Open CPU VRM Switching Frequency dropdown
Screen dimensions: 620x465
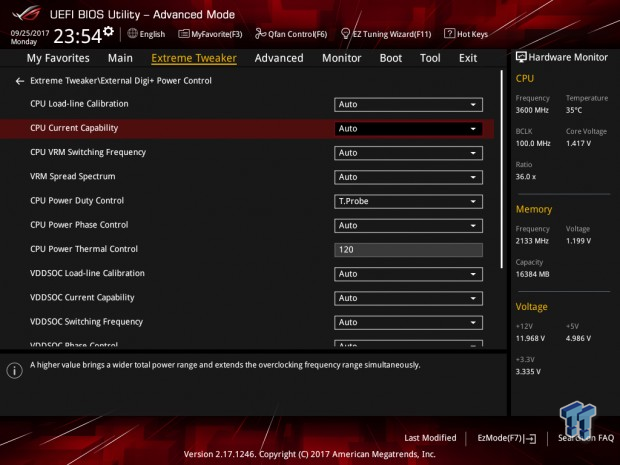[x=408, y=153]
